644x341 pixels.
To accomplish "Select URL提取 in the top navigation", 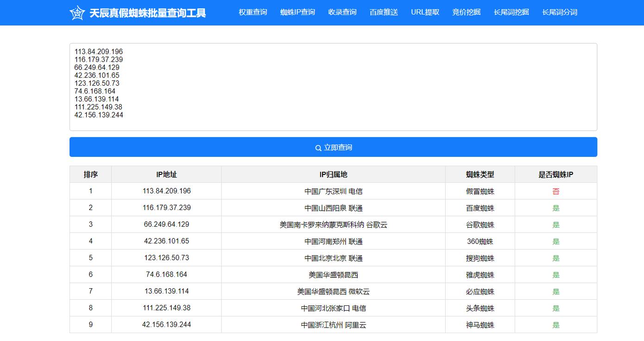I will (x=425, y=12).
